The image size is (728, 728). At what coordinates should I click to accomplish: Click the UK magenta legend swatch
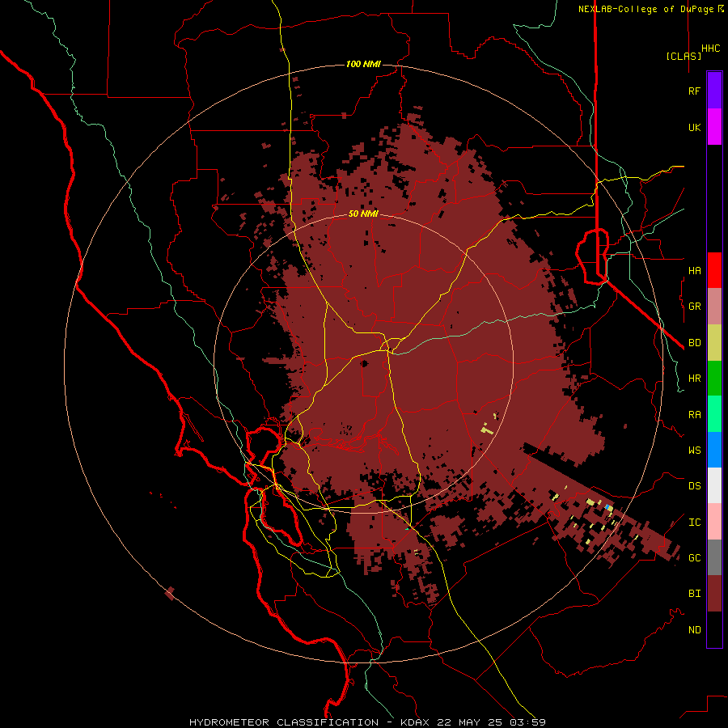tap(714, 127)
